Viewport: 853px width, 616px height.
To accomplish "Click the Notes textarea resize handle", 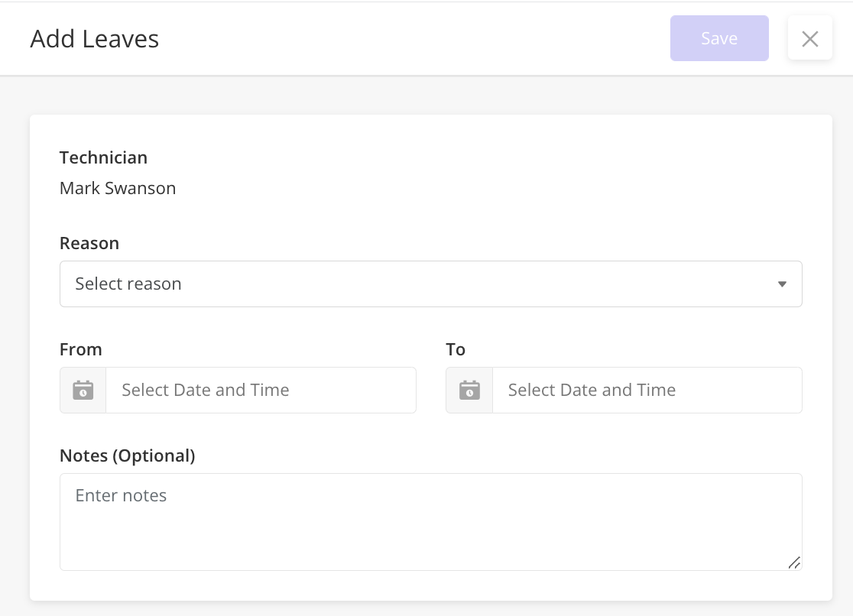I will click(794, 563).
